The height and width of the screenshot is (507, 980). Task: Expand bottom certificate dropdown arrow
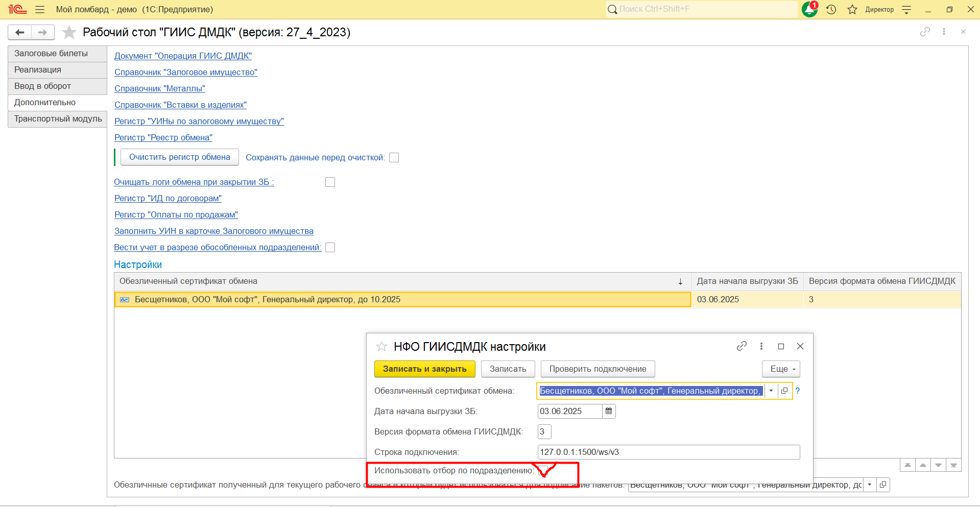(x=870, y=485)
